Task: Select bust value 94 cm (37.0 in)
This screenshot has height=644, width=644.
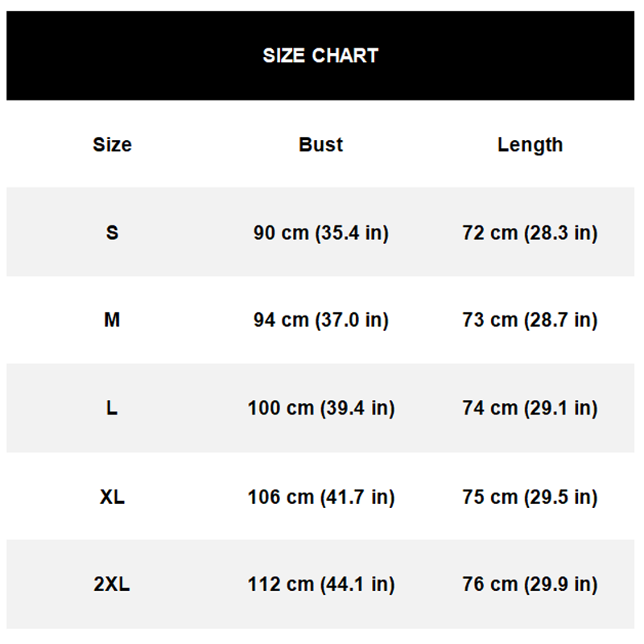Action: pos(320,320)
